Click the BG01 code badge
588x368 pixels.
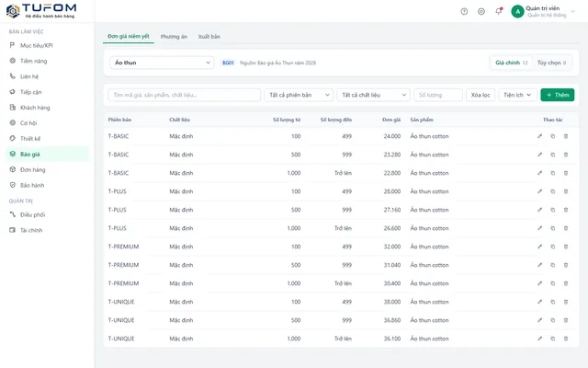click(x=228, y=63)
